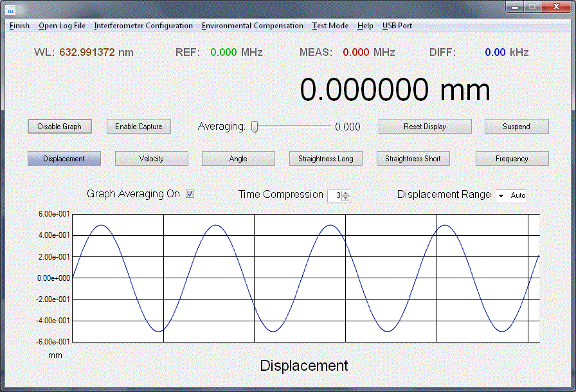Toggle the Graph Averaging On checkbox
The height and width of the screenshot is (392, 576).
point(190,194)
